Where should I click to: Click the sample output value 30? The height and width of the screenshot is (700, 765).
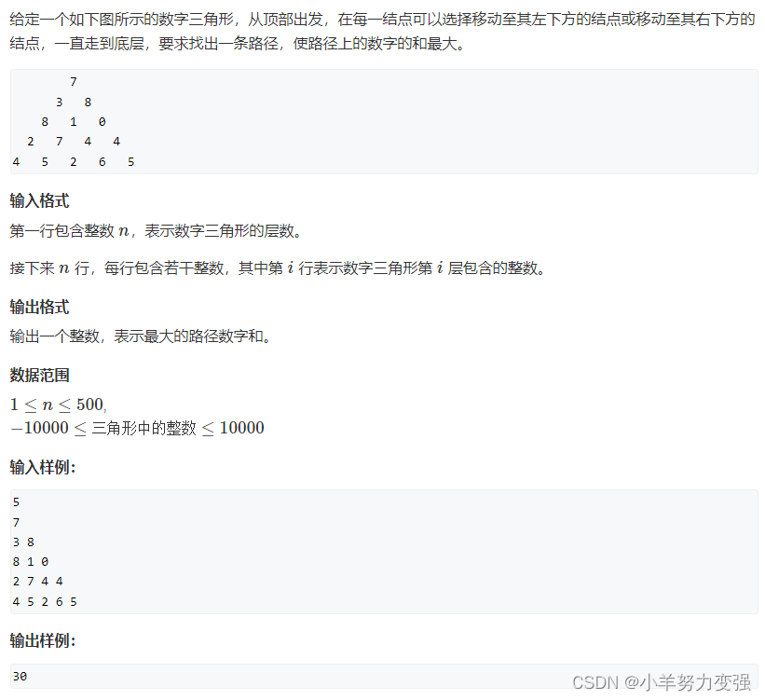click(20, 676)
